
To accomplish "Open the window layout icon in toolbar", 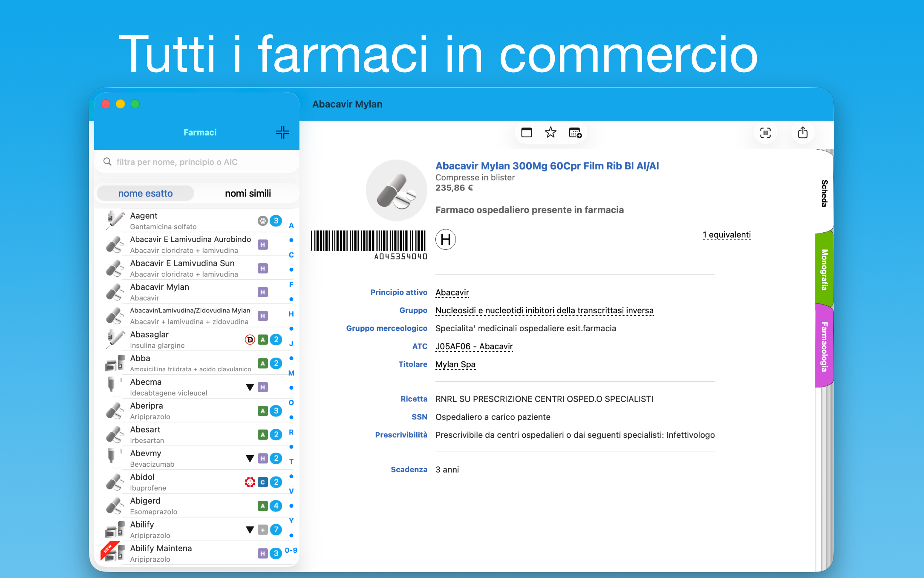I will (x=527, y=133).
